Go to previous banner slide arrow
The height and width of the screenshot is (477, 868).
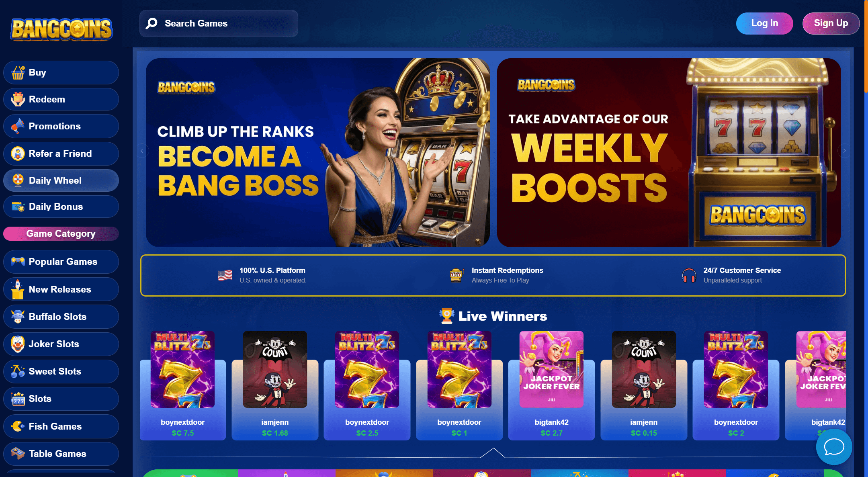point(142,151)
